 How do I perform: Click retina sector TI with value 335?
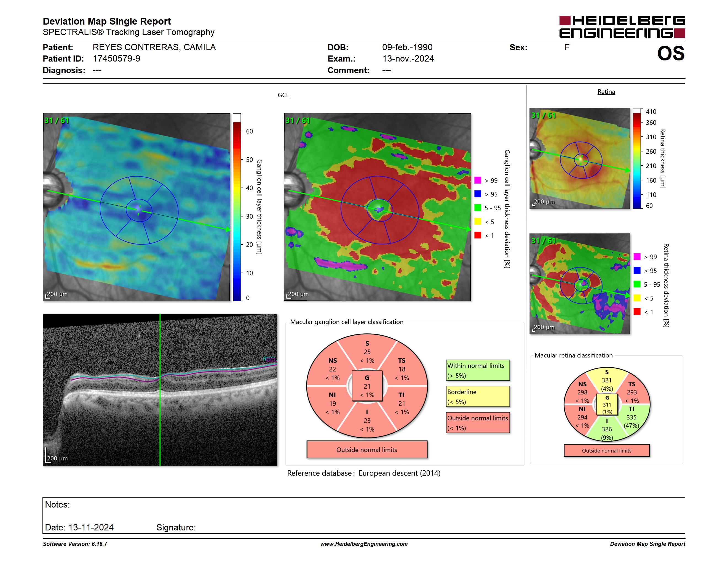632,417
